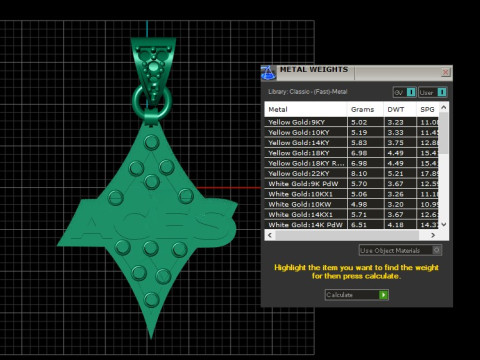
Task: Toggle the User library switch
Action: pyautogui.click(x=442, y=92)
